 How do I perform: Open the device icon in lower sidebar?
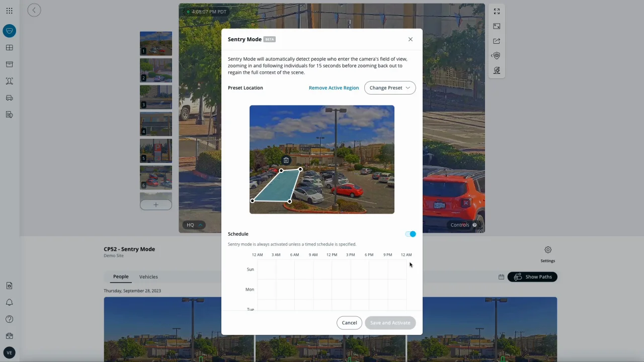9,286
